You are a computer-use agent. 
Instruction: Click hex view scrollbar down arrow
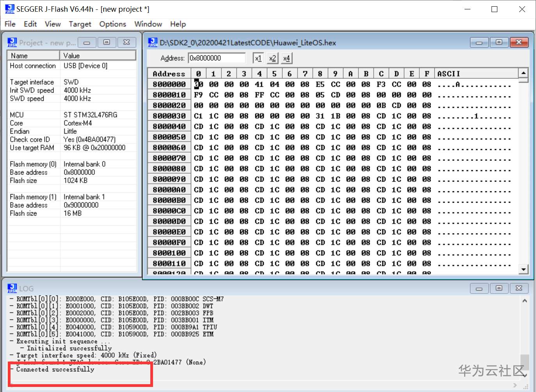(523, 269)
